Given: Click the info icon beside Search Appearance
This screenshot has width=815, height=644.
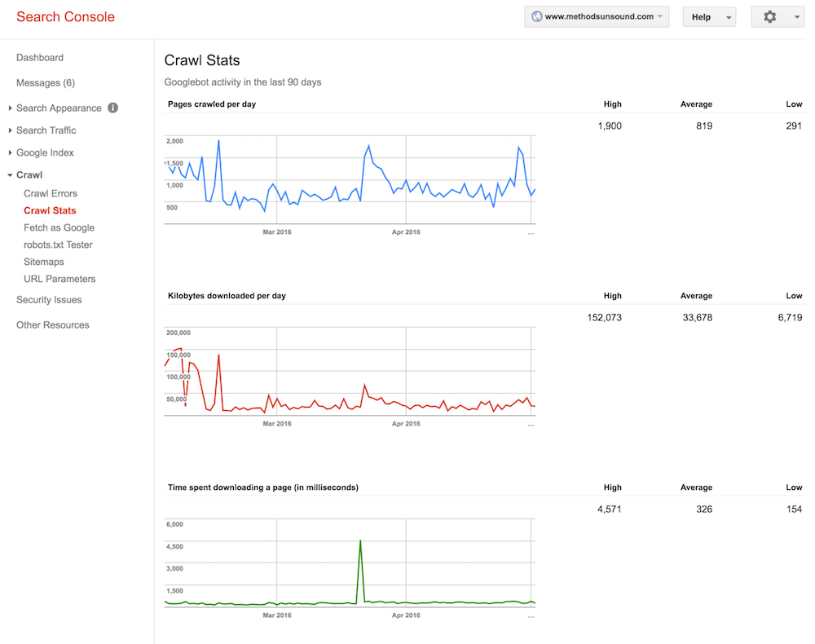Looking at the screenshot, I should point(113,108).
